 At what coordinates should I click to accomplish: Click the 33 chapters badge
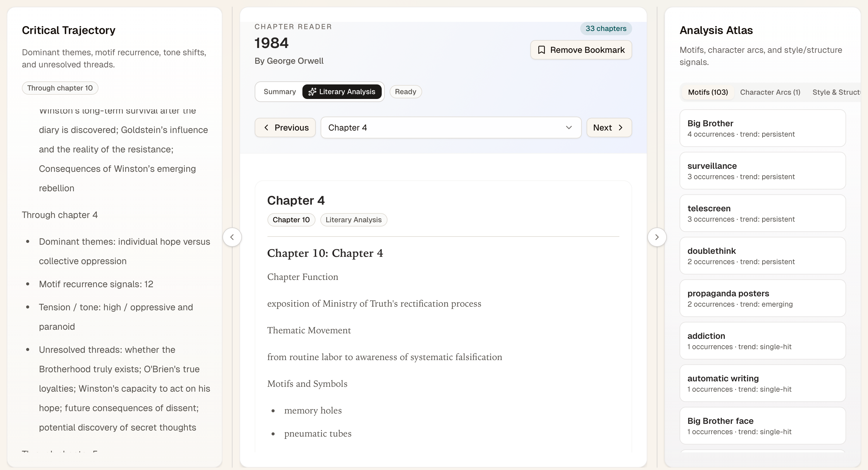605,29
